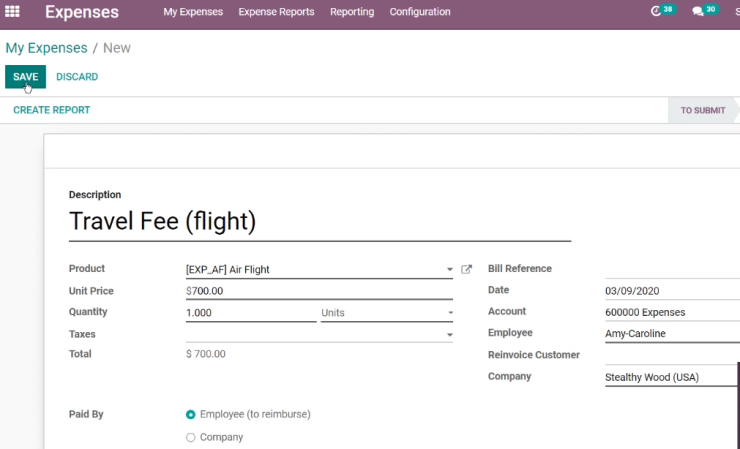Open the My Expenses menu
The width and height of the screenshot is (740, 449).
click(x=193, y=12)
